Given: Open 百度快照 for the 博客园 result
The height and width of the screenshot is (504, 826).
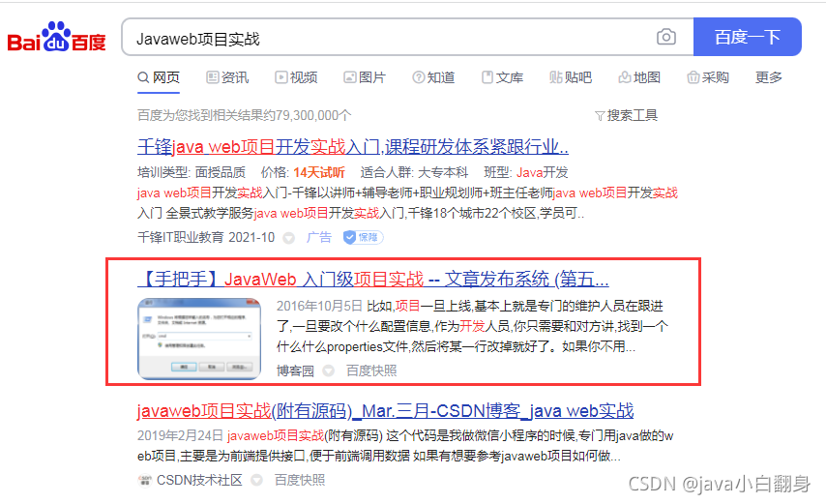Looking at the screenshot, I should click(x=371, y=371).
